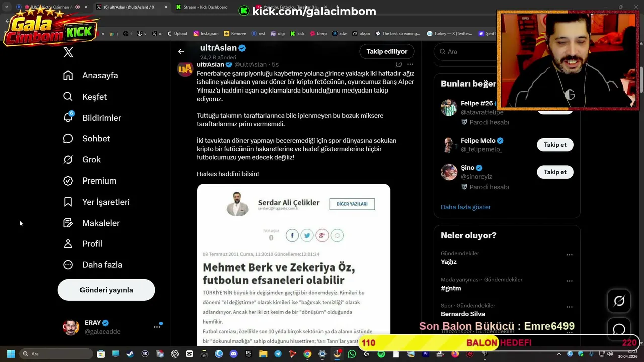Follow Şino with Takip et
Screen dimensions: 644x362
pyautogui.click(x=555, y=172)
